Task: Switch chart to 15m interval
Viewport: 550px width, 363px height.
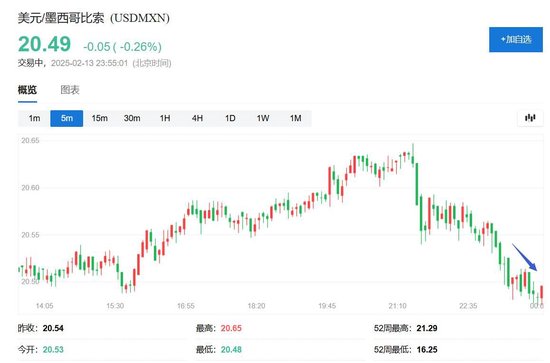Action: click(x=100, y=118)
